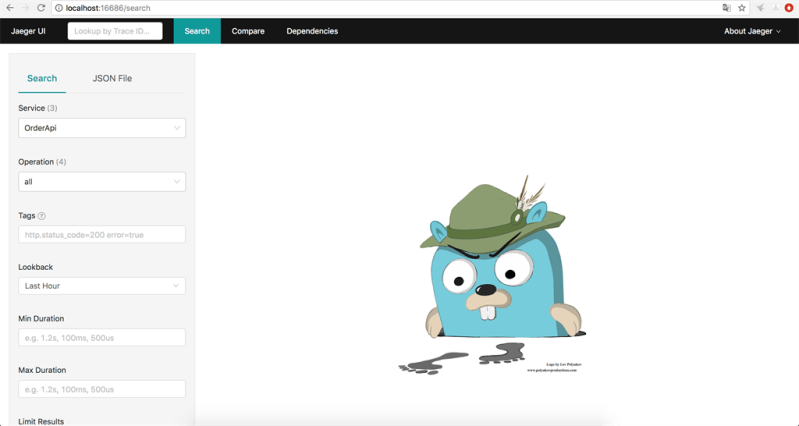Click the Service (3) label
This screenshot has width=799, height=426.
click(38, 108)
